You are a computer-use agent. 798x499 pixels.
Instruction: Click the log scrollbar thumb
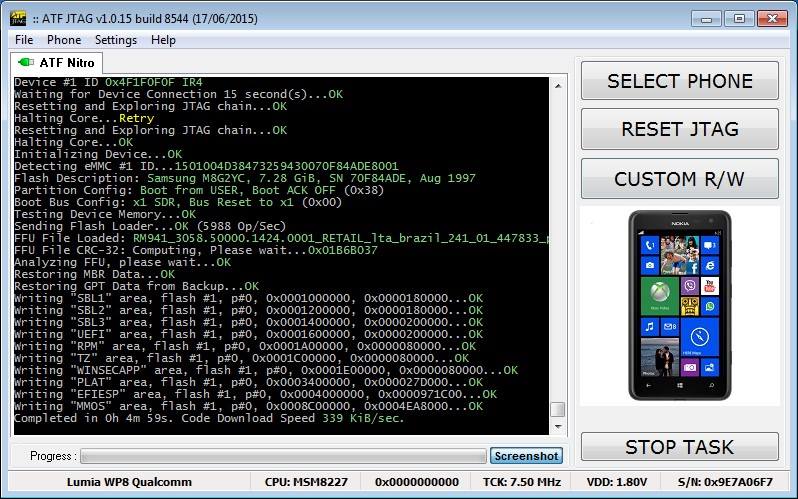(x=558, y=409)
